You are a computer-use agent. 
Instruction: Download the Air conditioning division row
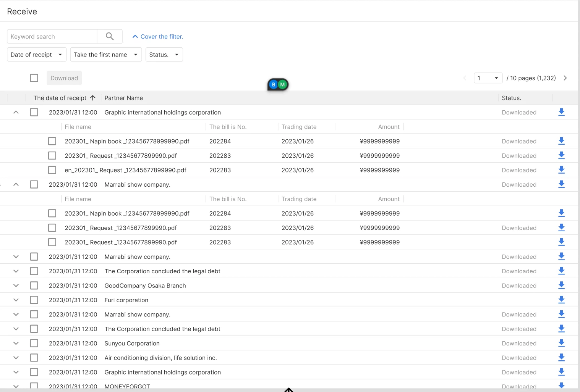[561, 357]
